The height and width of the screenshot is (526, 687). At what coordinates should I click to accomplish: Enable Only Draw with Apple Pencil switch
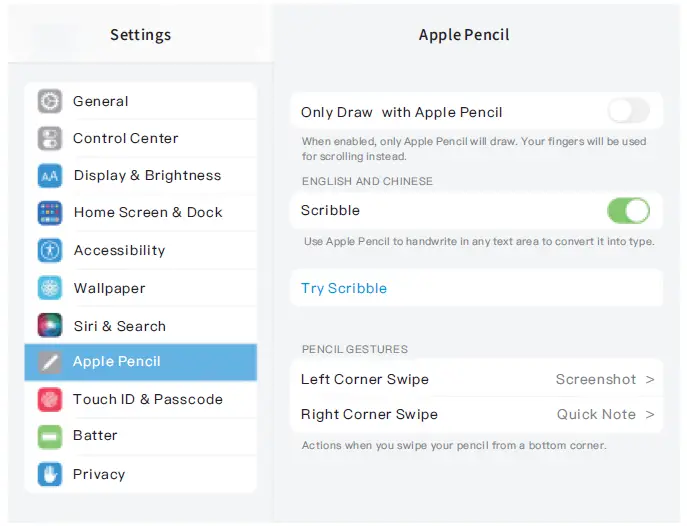[x=628, y=111]
